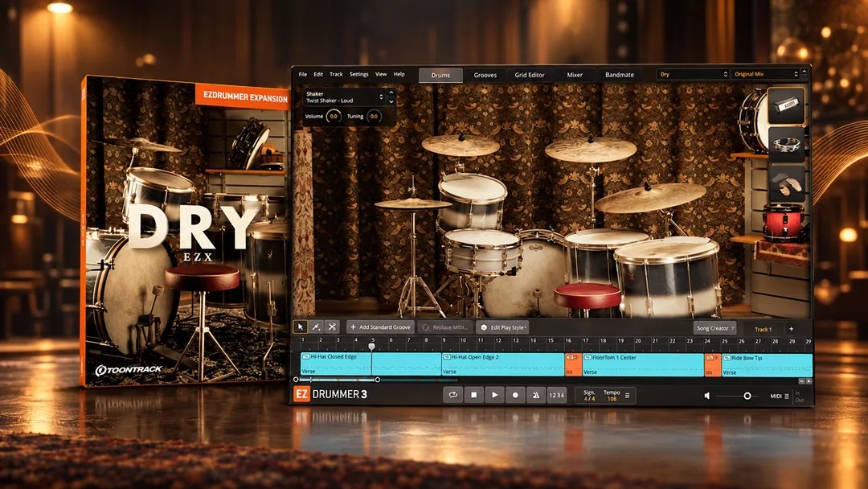This screenshot has height=489, width=868.
Task: Click the red snare on the shelf
Action: (783, 221)
